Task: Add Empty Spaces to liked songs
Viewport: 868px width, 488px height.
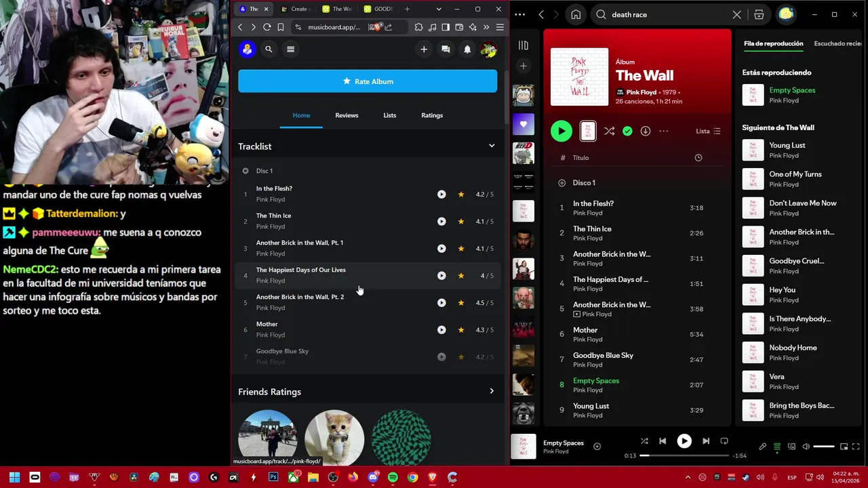Action: tap(597, 446)
